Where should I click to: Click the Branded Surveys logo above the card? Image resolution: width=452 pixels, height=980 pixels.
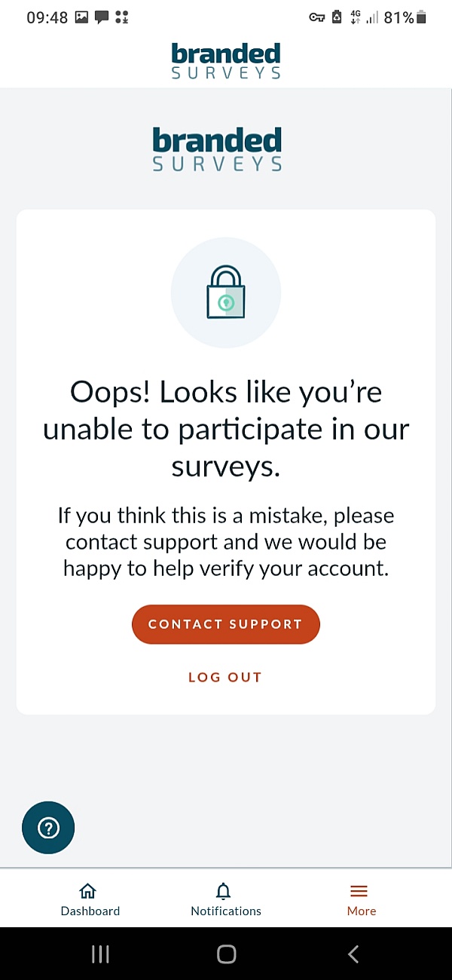217,149
